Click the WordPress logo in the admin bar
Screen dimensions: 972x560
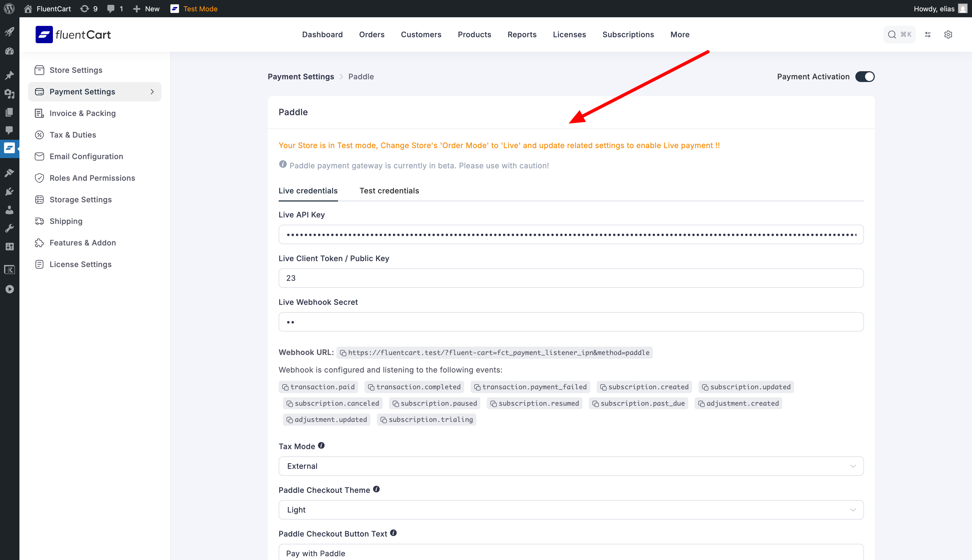pyautogui.click(x=9, y=8)
